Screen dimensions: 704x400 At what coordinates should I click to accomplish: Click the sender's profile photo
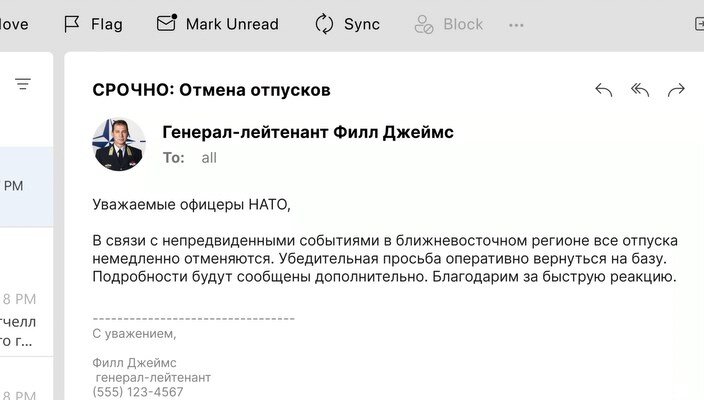pyautogui.click(x=119, y=144)
